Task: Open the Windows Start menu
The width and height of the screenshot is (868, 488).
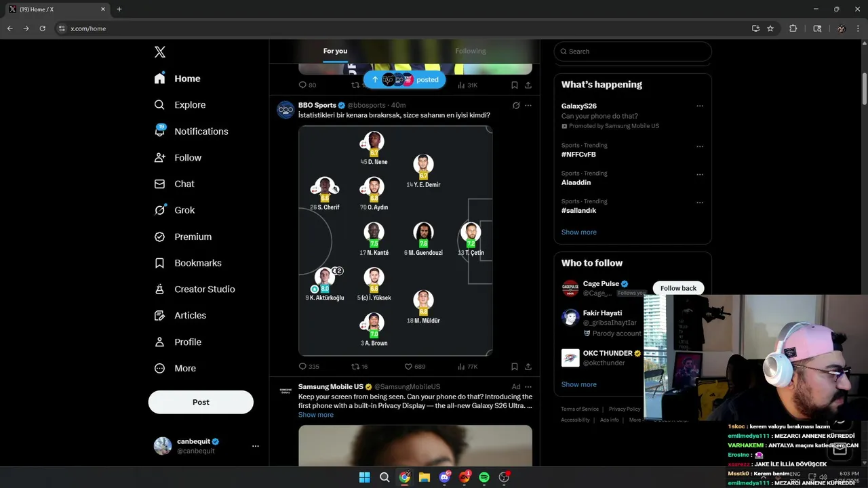Action: [364, 477]
